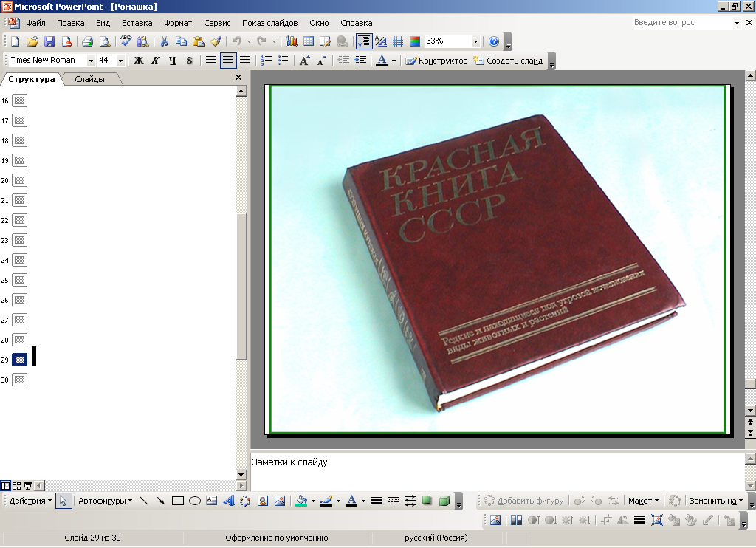Open the Макет dropdown

[644, 501]
